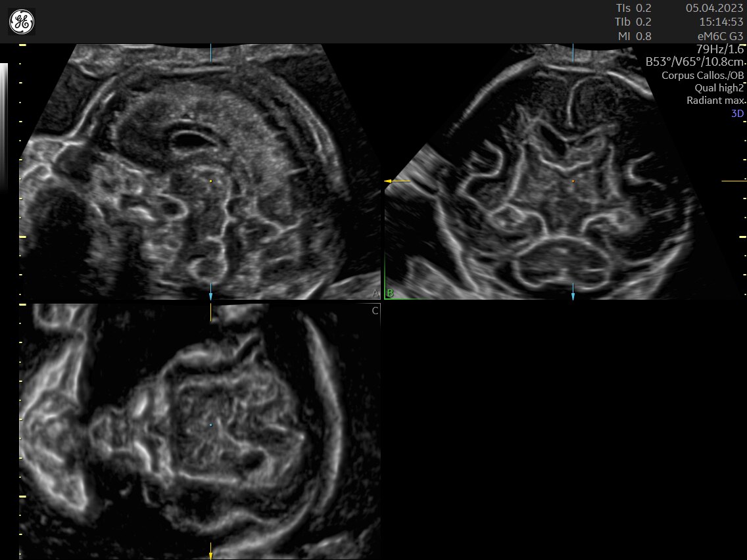Select the plane A label
The image size is (747, 560).
pos(375,292)
